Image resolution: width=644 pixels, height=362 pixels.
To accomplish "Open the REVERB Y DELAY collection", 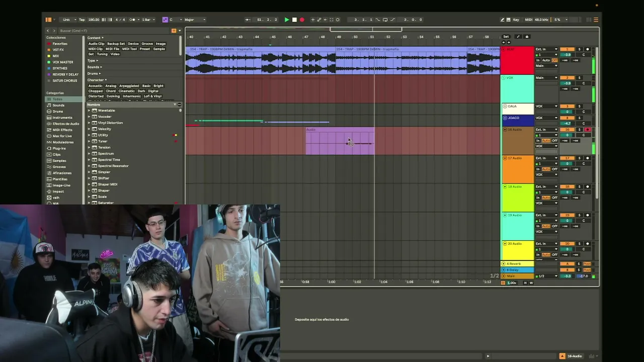I will coord(65,74).
